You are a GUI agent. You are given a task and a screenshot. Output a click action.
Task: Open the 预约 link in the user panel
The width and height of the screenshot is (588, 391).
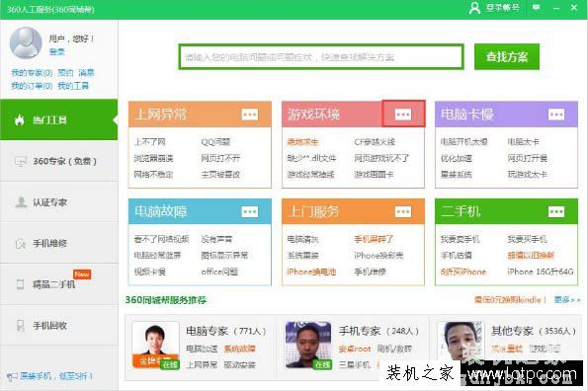(x=65, y=73)
